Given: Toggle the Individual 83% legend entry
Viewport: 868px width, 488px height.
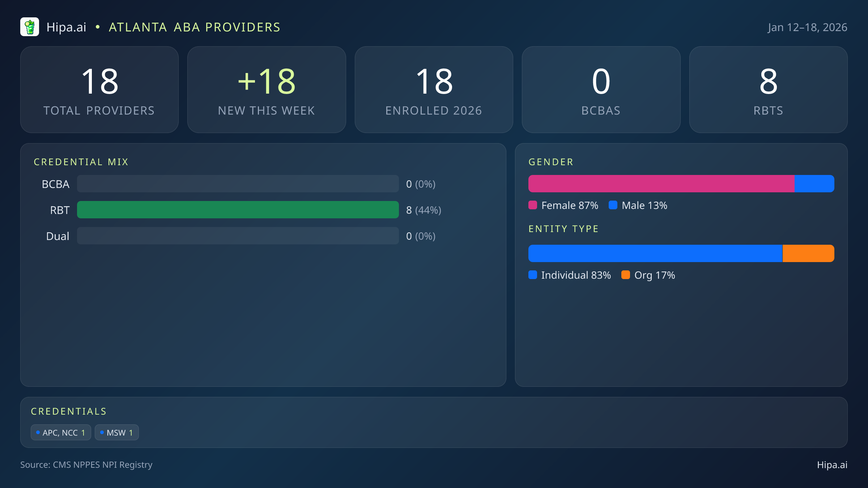Looking at the screenshot, I should [570, 275].
